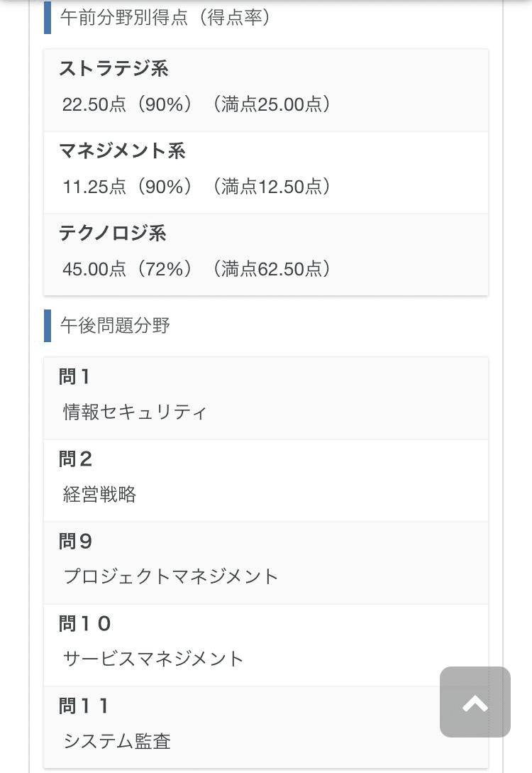The width and height of the screenshot is (532, 773).
Task: Click the 経営戦略 entry
Action: click(x=99, y=495)
